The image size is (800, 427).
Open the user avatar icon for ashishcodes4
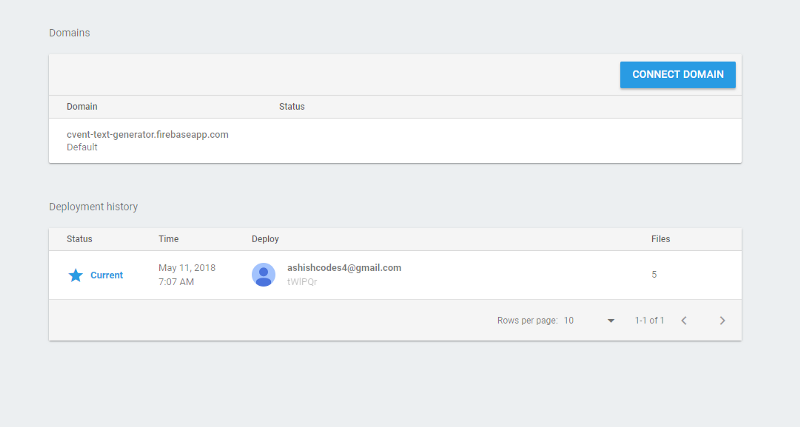(263, 274)
